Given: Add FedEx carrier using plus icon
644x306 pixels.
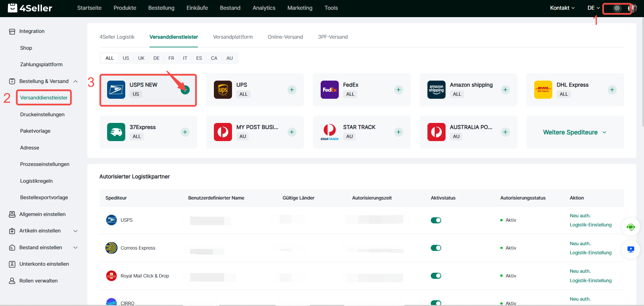Looking at the screenshot, I should (x=399, y=90).
